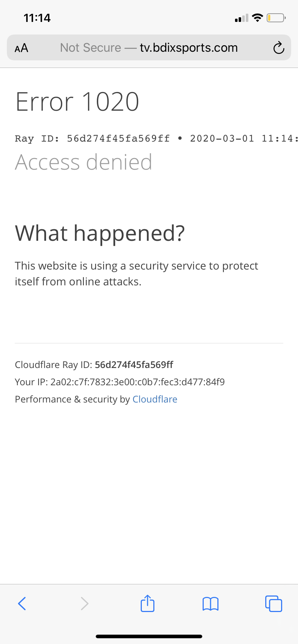This screenshot has width=298, height=644.
Task: Open the AA reader options menu
Action: (x=22, y=48)
